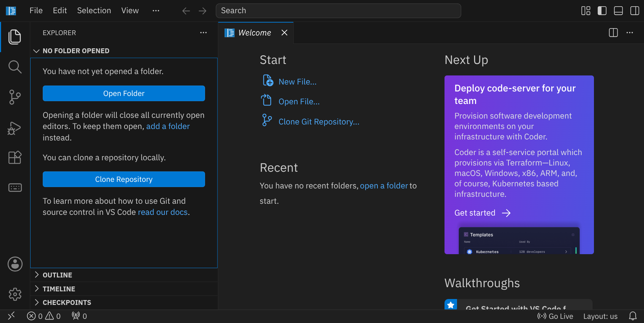Follow the 'add a folder' link
Image resolution: width=644 pixels, height=323 pixels.
pyautogui.click(x=168, y=126)
